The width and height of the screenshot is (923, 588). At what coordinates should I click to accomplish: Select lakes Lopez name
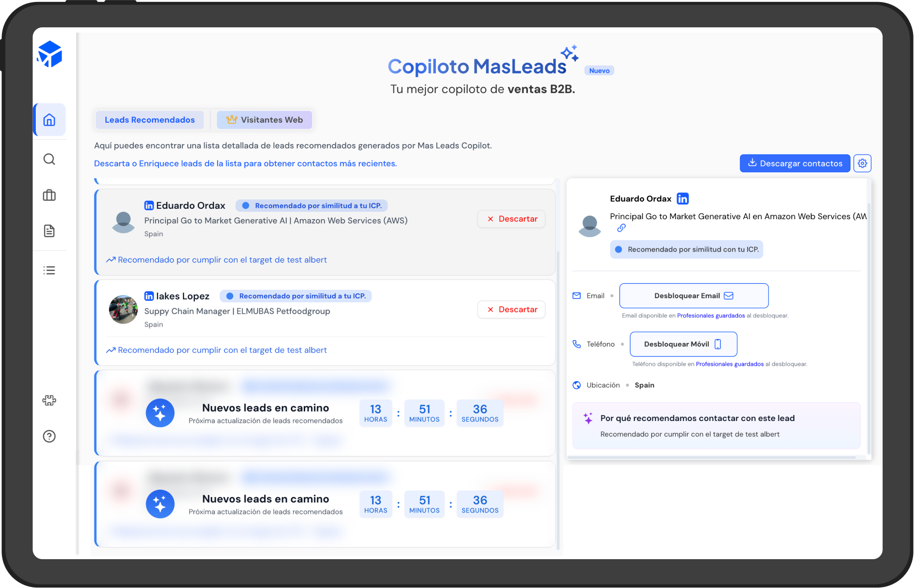click(x=183, y=296)
